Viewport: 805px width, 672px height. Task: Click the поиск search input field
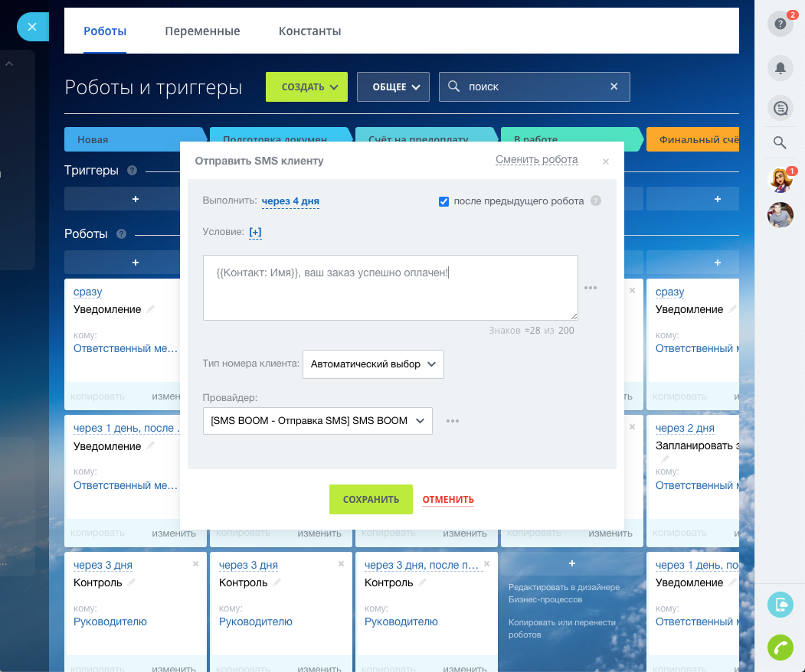click(534, 86)
